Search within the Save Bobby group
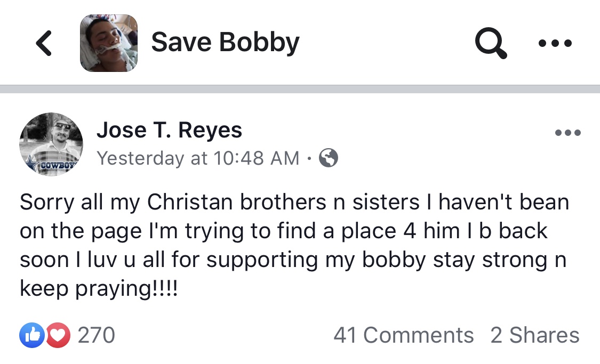The image size is (600, 364). click(491, 43)
